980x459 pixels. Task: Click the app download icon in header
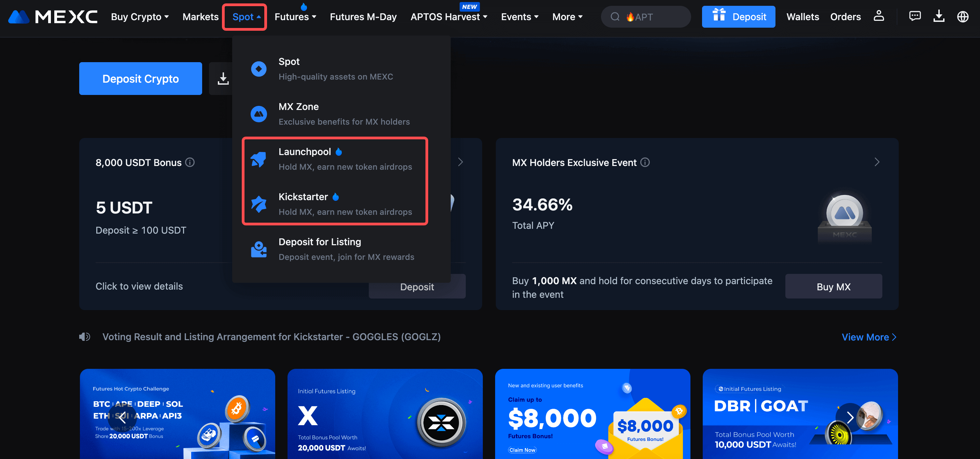[939, 16]
